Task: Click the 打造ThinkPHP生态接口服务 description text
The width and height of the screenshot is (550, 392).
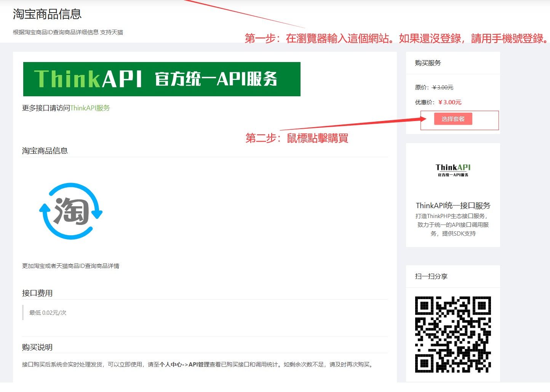Action: click(453, 225)
